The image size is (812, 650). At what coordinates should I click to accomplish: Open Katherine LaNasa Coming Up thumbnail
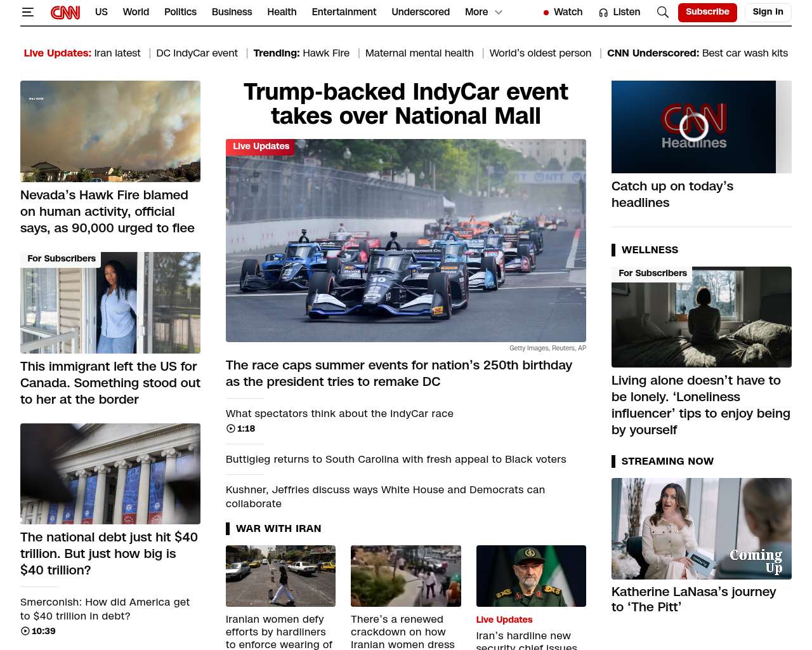(x=702, y=529)
